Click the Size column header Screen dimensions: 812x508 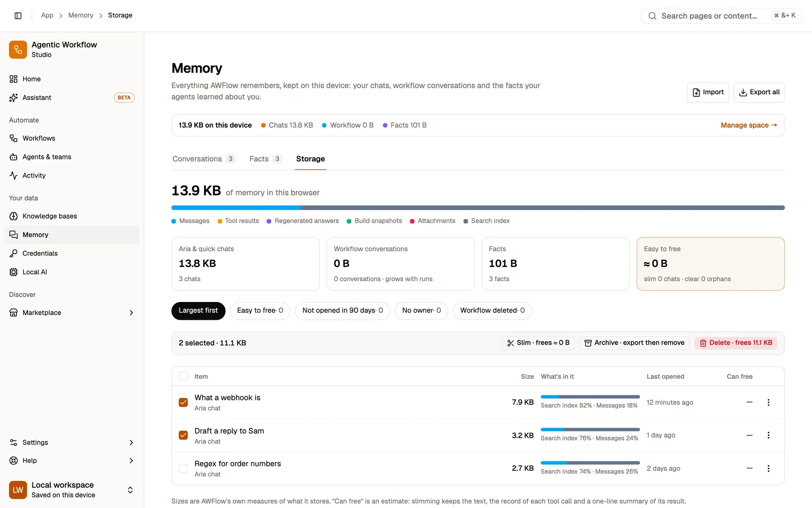pyautogui.click(x=527, y=377)
